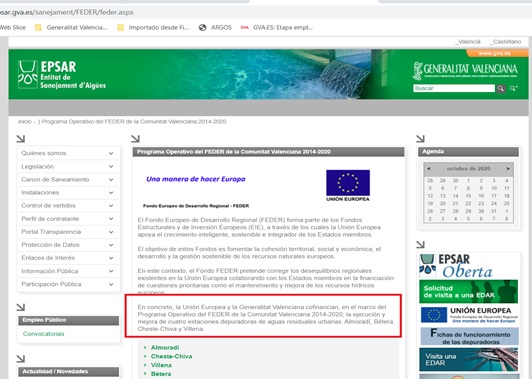Click the search magnifier button
The height and width of the screenshot is (379, 532).
(501, 89)
